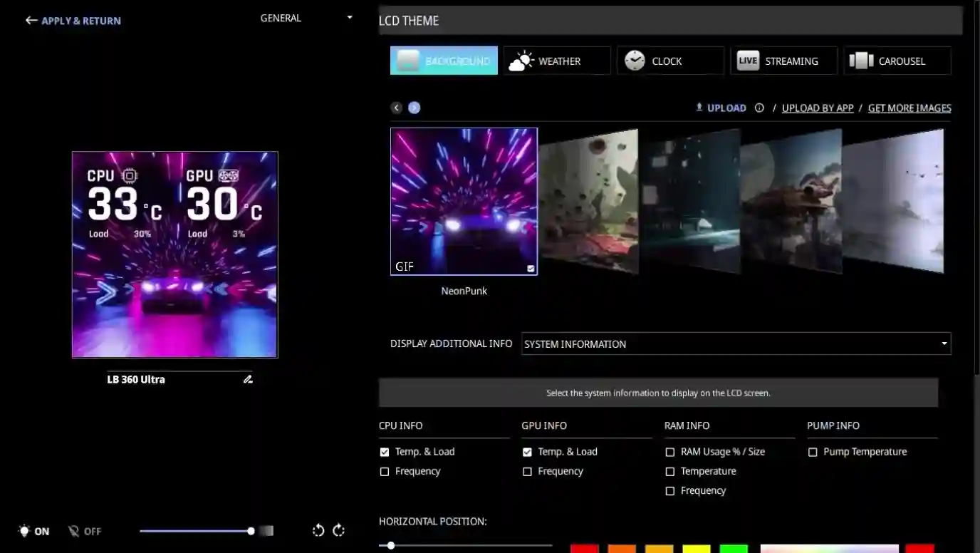Select the red color swatch
Screen dimensions: 980x553
coord(584,549)
